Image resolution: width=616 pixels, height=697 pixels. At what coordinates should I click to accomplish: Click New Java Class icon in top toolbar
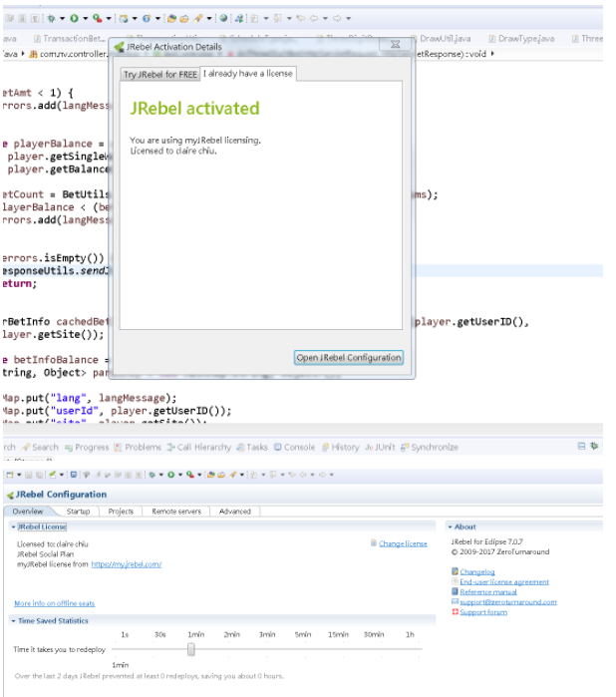[147, 18]
